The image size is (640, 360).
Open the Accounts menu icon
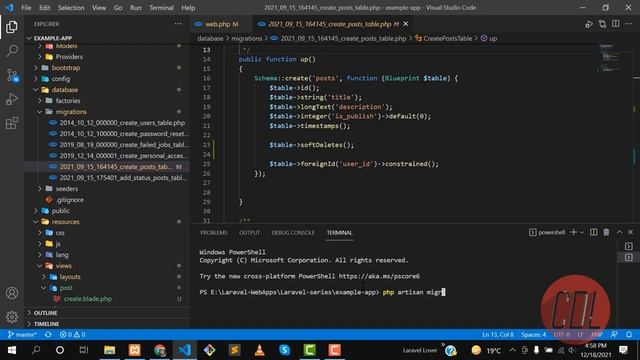(12, 293)
